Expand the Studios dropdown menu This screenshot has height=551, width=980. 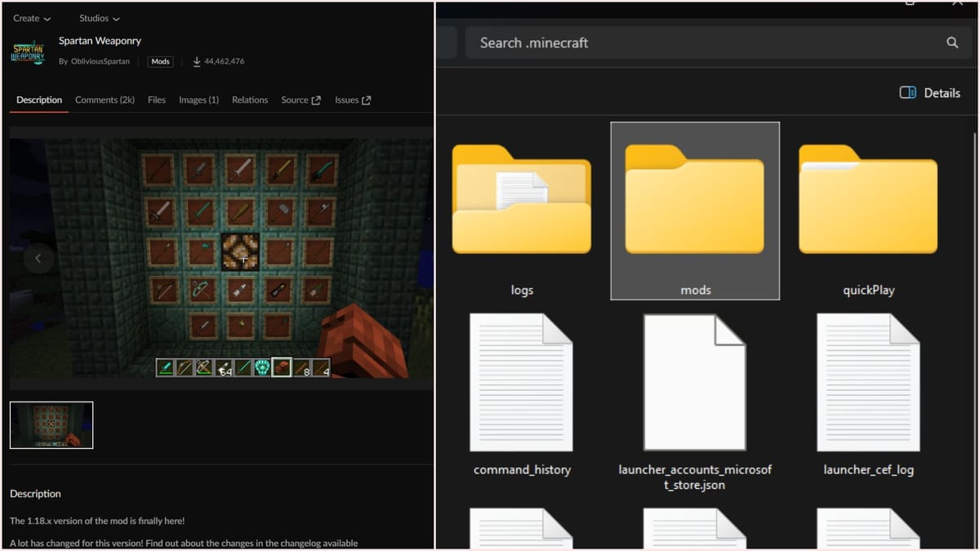[x=98, y=18]
